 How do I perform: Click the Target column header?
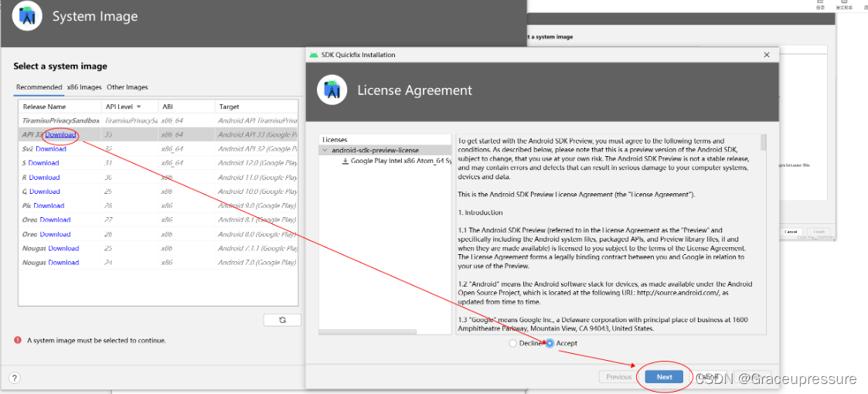pos(257,107)
